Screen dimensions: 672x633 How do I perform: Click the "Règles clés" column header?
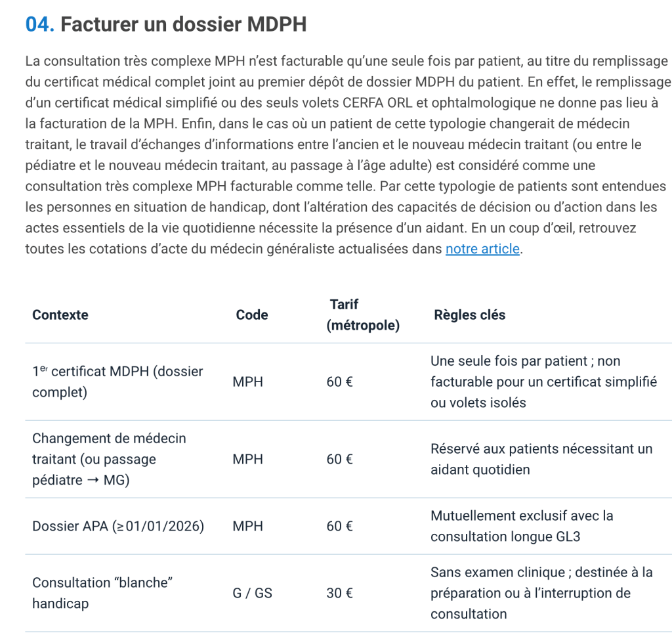[470, 315]
